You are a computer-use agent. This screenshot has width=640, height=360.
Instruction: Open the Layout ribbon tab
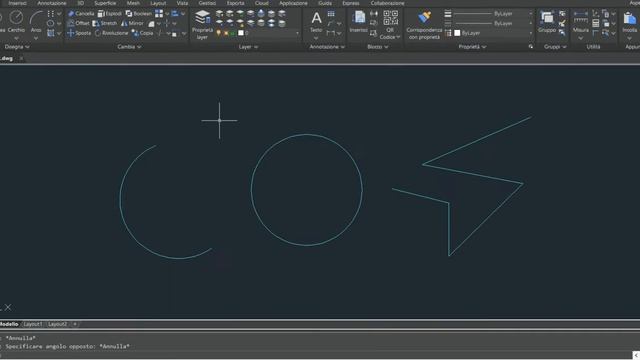(x=158, y=3)
